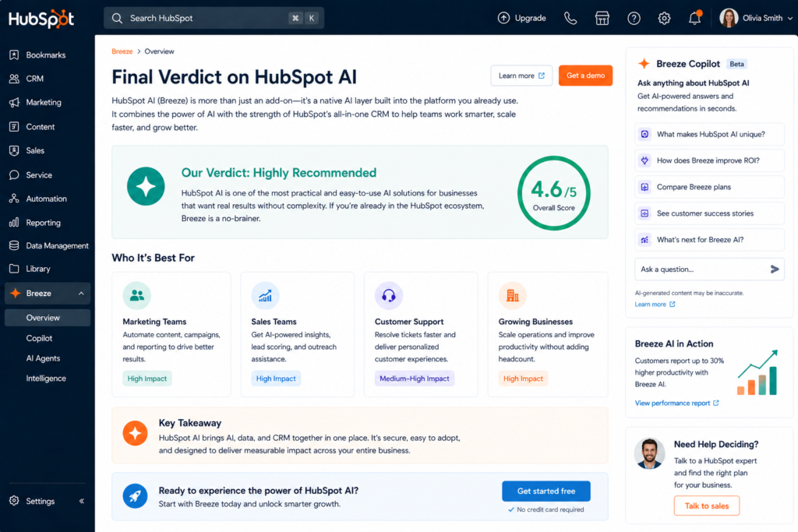Open Automation in the sidebar
Viewport: 798px width, 532px height.
[46, 199]
